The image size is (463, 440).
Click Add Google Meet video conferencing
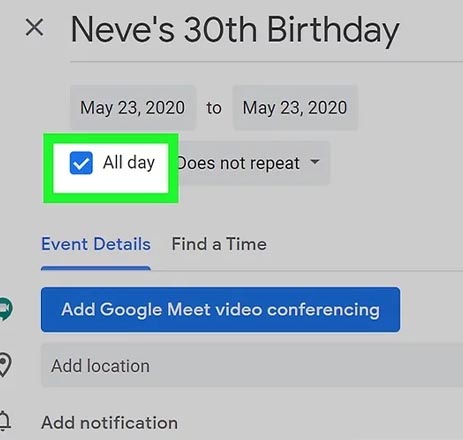click(x=220, y=309)
